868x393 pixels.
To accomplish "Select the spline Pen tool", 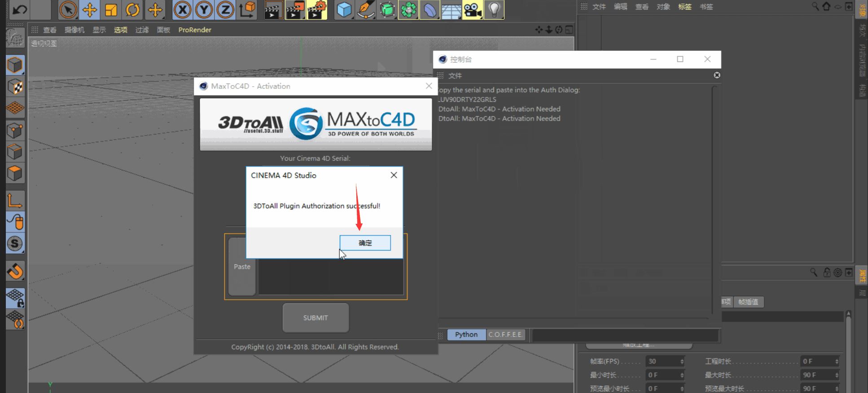I will click(366, 9).
